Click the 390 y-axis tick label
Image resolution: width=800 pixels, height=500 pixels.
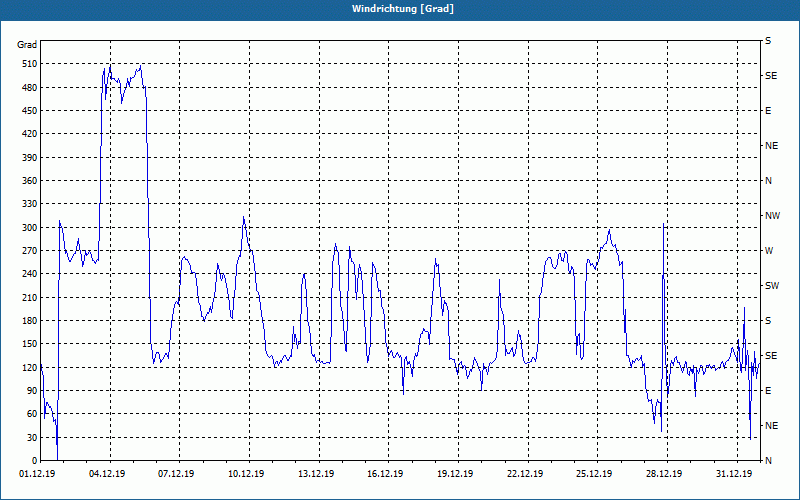coord(30,158)
